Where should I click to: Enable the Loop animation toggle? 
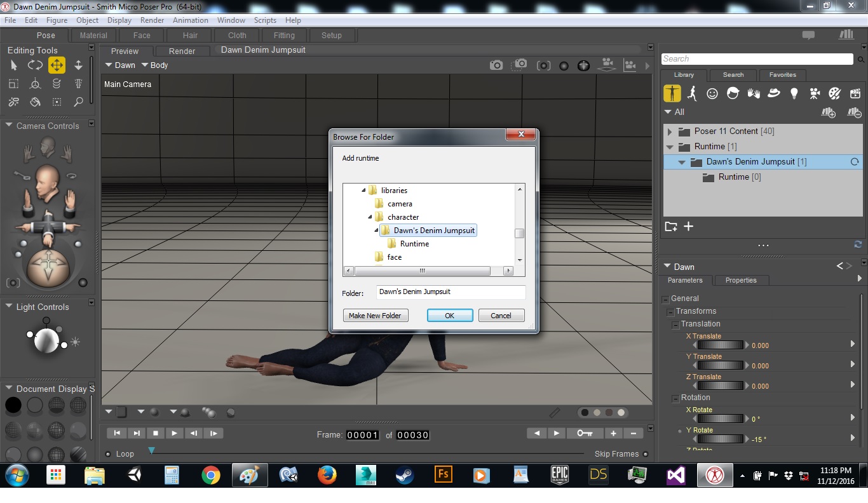coord(108,454)
